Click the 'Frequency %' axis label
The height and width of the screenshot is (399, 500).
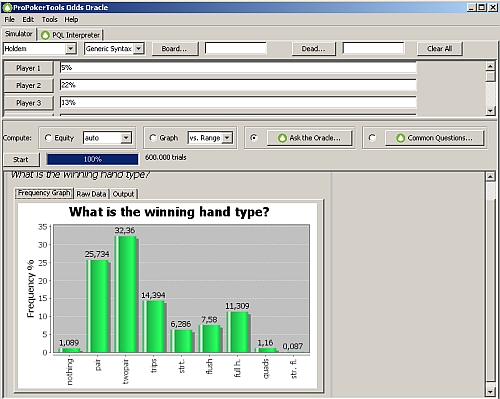click(x=31, y=289)
